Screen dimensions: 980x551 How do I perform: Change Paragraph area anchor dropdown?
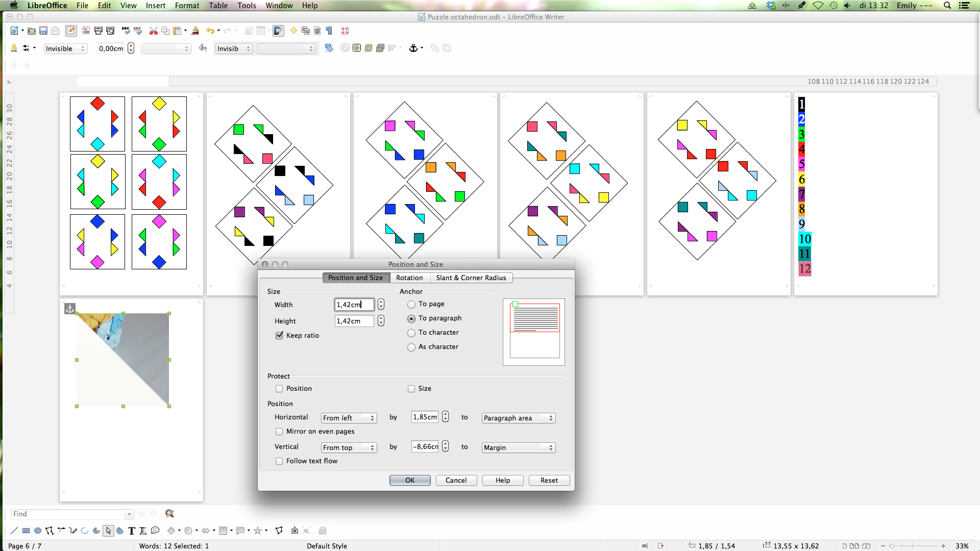click(x=518, y=418)
